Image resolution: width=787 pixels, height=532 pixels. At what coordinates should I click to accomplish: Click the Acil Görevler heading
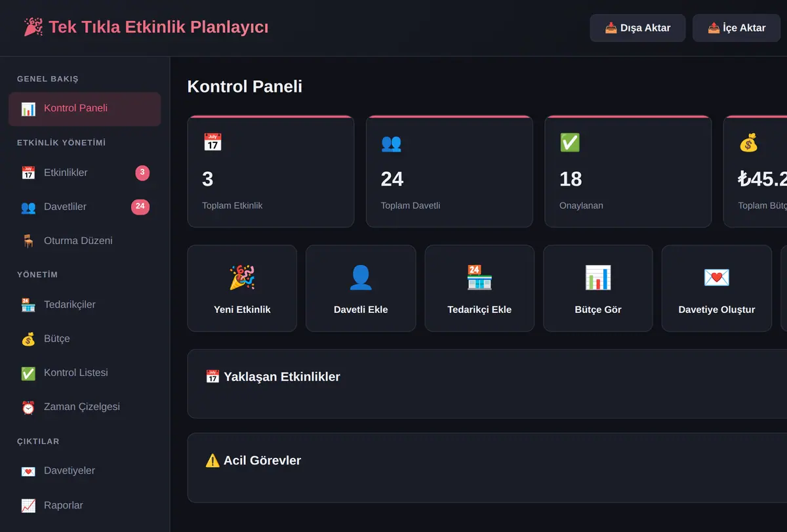pyautogui.click(x=262, y=460)
